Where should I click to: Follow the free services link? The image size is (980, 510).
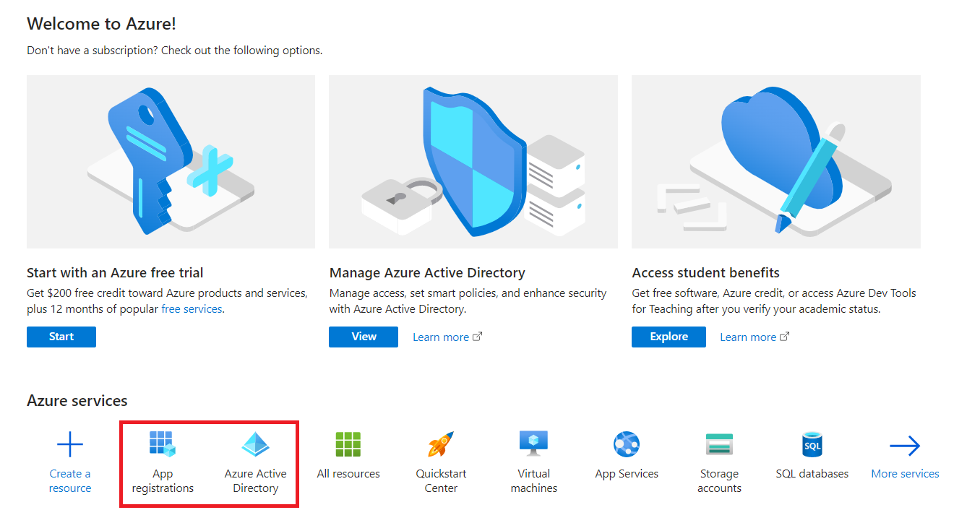(x=192, y=309)
